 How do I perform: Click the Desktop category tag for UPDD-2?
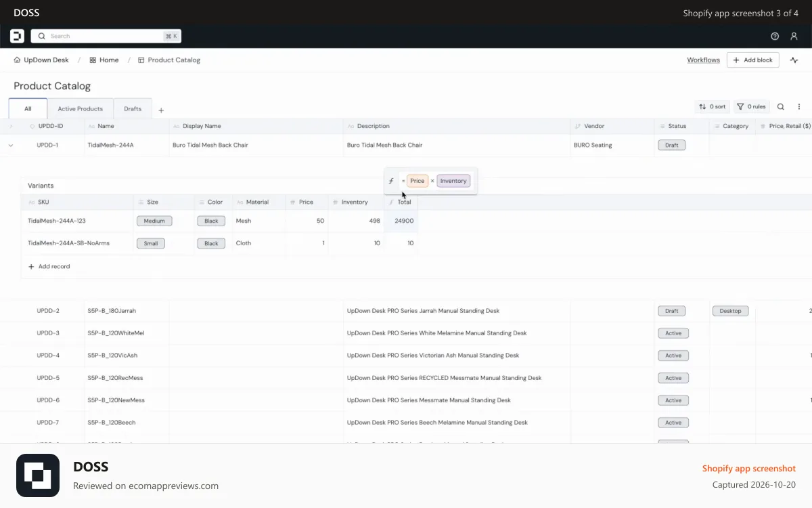(x=730, y=311)
